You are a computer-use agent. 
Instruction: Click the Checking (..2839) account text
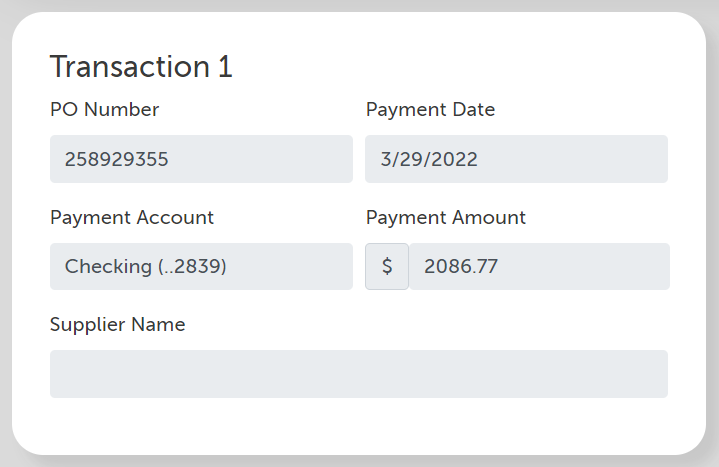point(146,267)
